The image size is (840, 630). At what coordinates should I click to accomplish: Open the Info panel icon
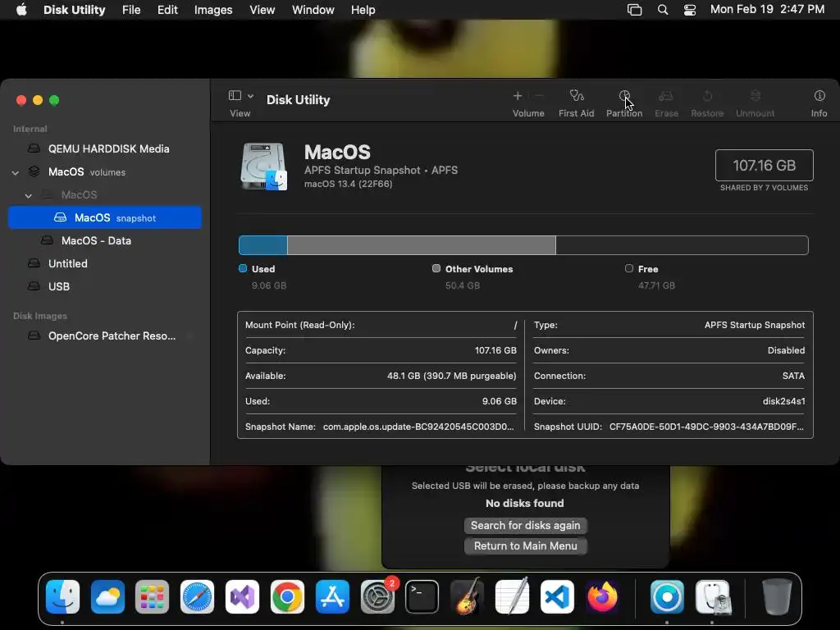point(819,96)
